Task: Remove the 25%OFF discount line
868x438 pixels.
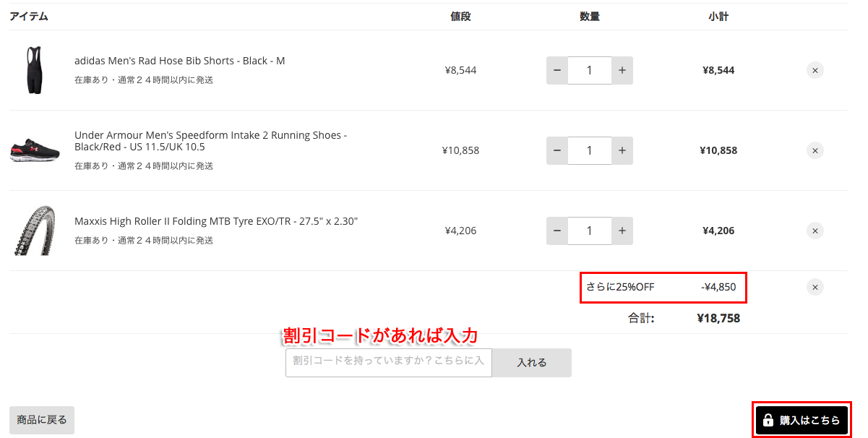Action: tap(815, 287)
